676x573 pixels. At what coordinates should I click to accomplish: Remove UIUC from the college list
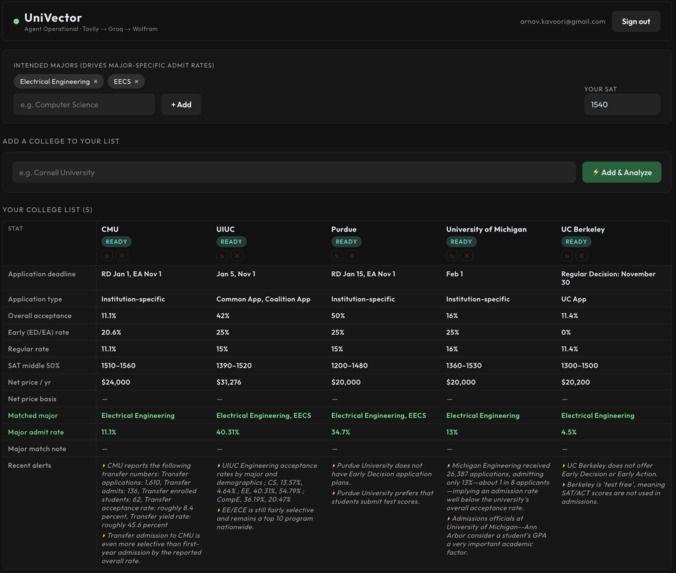tap(237, 256)
